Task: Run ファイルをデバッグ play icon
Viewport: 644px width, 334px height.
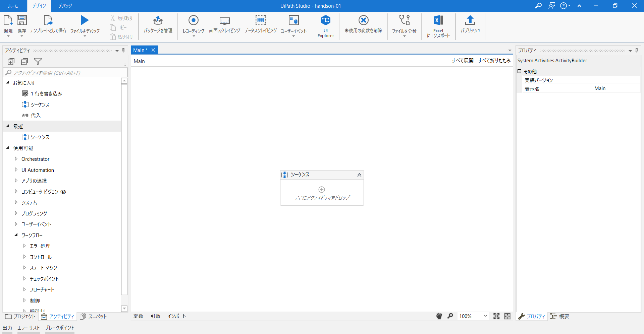Action: point(85,20)
